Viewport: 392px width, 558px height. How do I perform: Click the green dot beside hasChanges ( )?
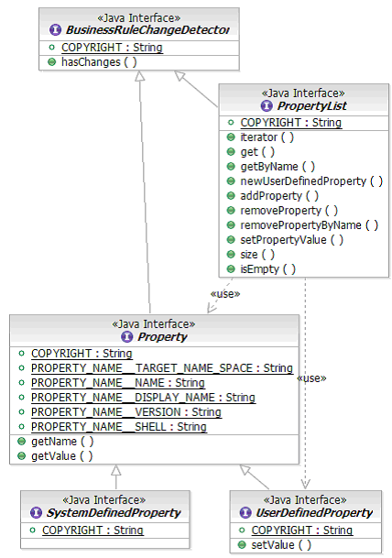coord(52,62)
